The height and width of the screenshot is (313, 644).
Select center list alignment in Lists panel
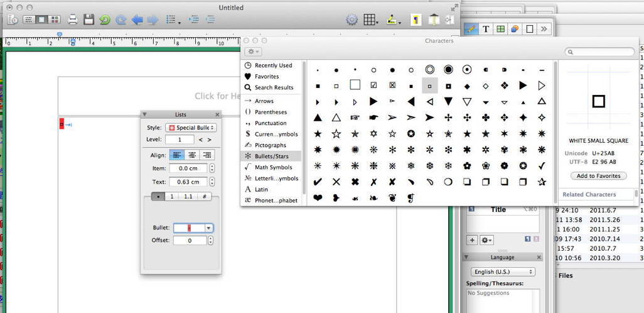[x=192, y=155]
